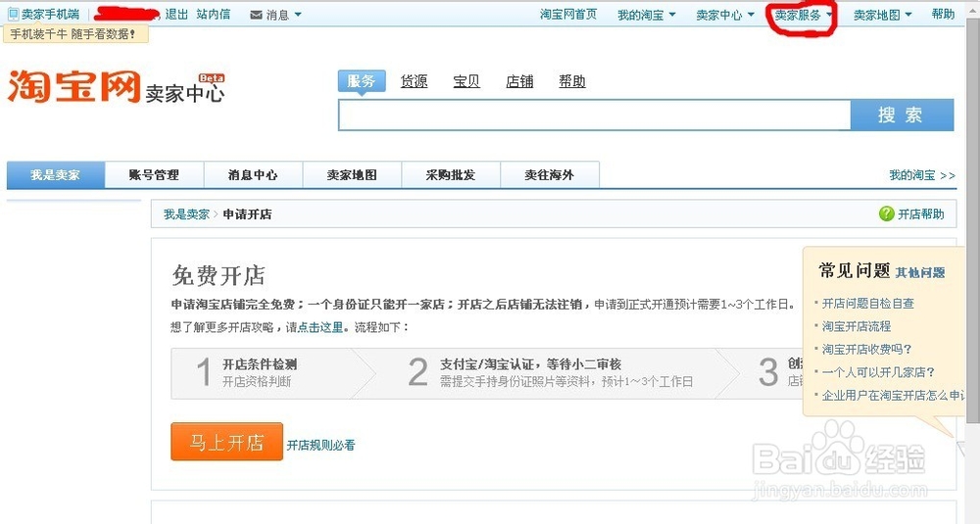980x524 pixels.
Task: Click the orange 马上开店 button
Action: [x=227, y=442]
